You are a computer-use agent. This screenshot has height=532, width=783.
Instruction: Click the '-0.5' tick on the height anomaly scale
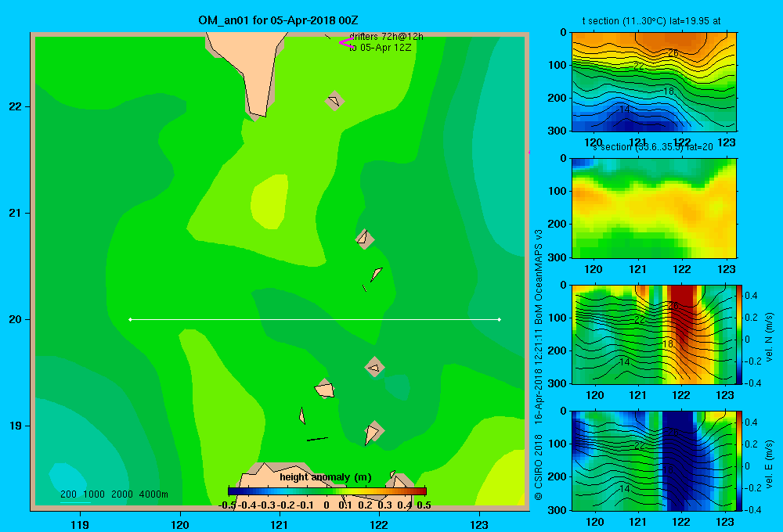227,505
